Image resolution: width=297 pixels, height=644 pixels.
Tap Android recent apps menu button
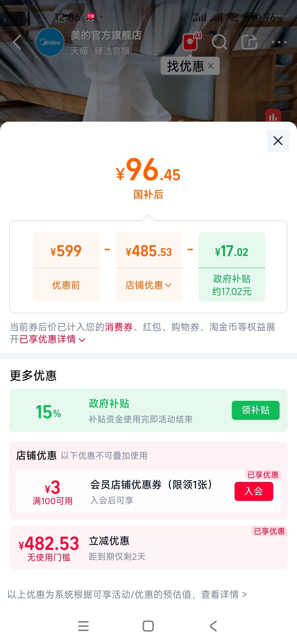click(x=83, y=626)
